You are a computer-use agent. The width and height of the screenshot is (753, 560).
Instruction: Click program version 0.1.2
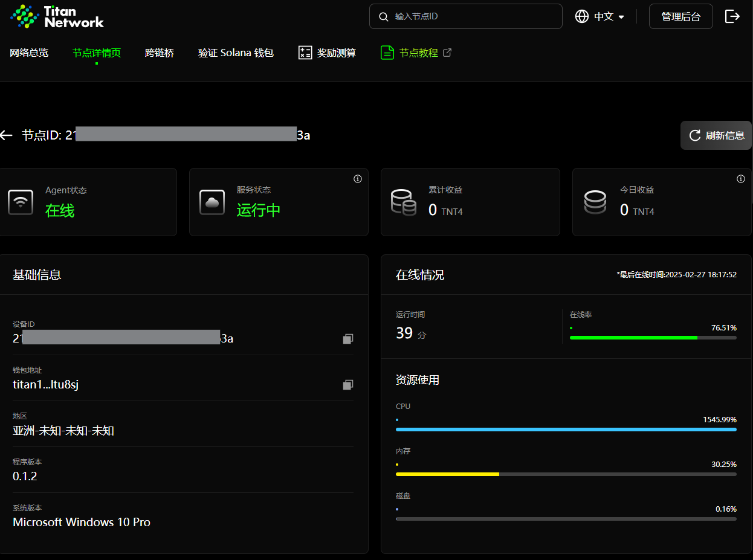click(x=25, y=476)
